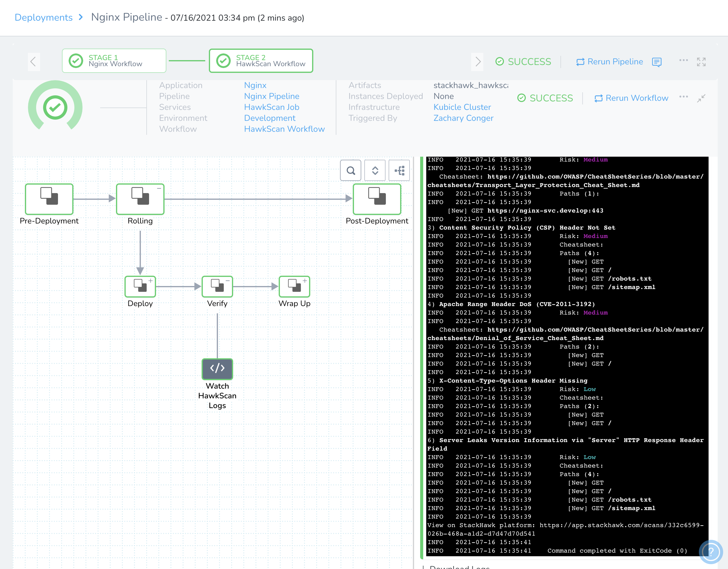
Task: Select the search icon in the pipeline graph
Action: tap(350, 170)
